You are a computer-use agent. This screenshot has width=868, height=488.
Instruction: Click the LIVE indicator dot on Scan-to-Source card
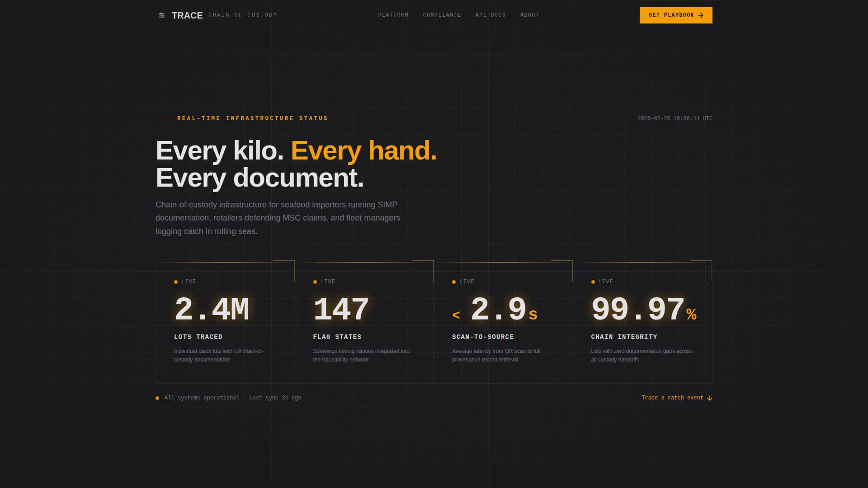coord(454,282)
